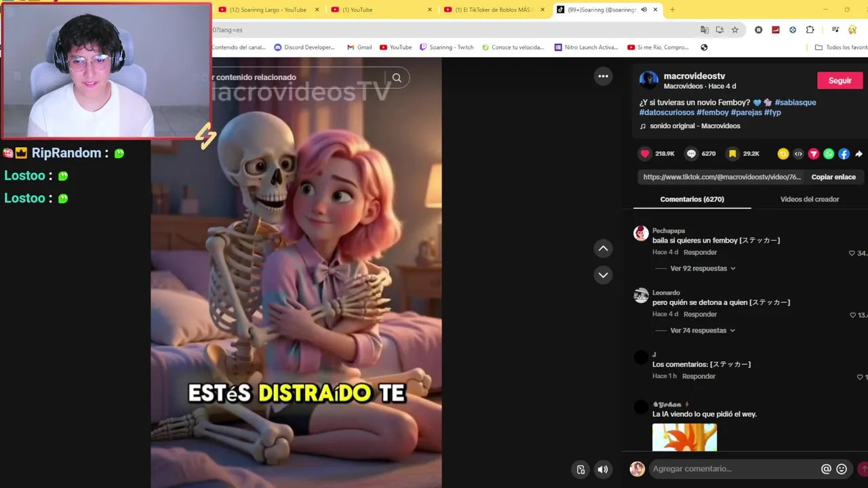Click Copiar enlace button

tap(833, 177)
